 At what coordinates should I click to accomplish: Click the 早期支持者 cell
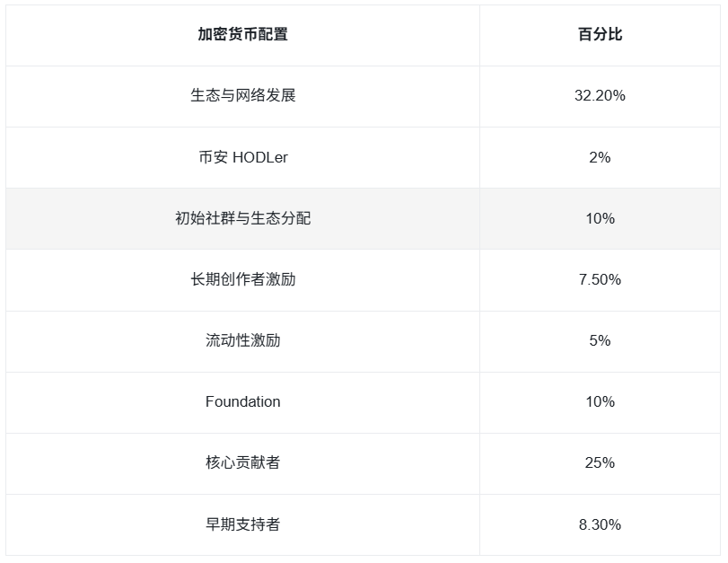(242, 524)
